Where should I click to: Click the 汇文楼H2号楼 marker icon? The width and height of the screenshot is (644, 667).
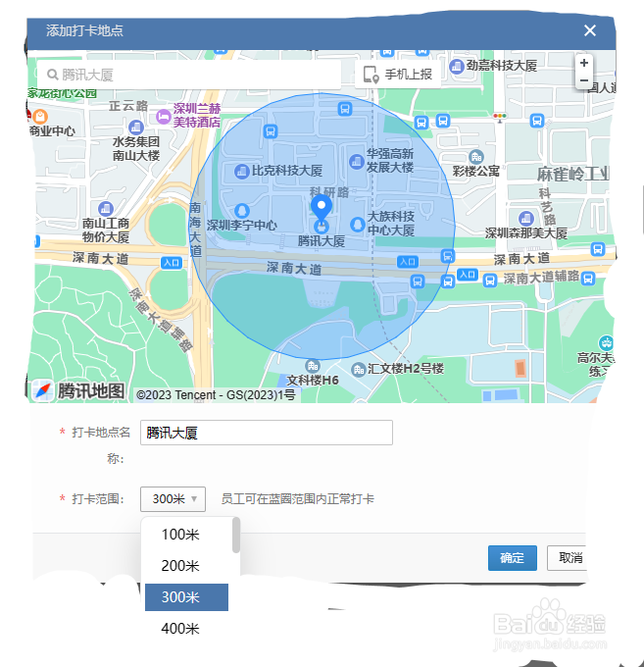[359, 369]
